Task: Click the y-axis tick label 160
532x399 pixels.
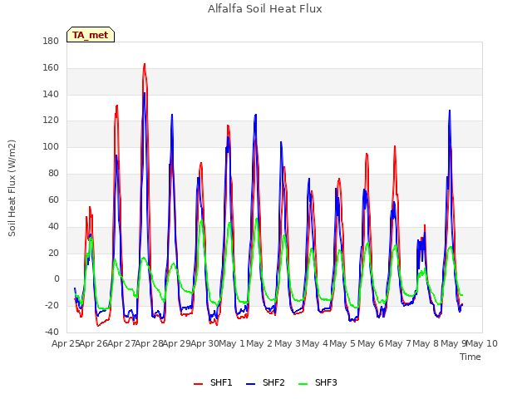Action: [x=51, y=68]
